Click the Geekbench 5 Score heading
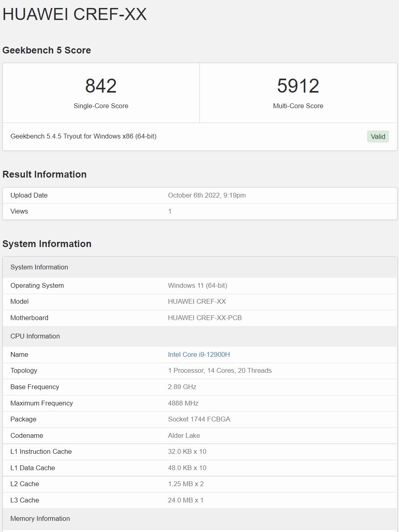Screen dimensions: 399x532 (x=47, y=50)
